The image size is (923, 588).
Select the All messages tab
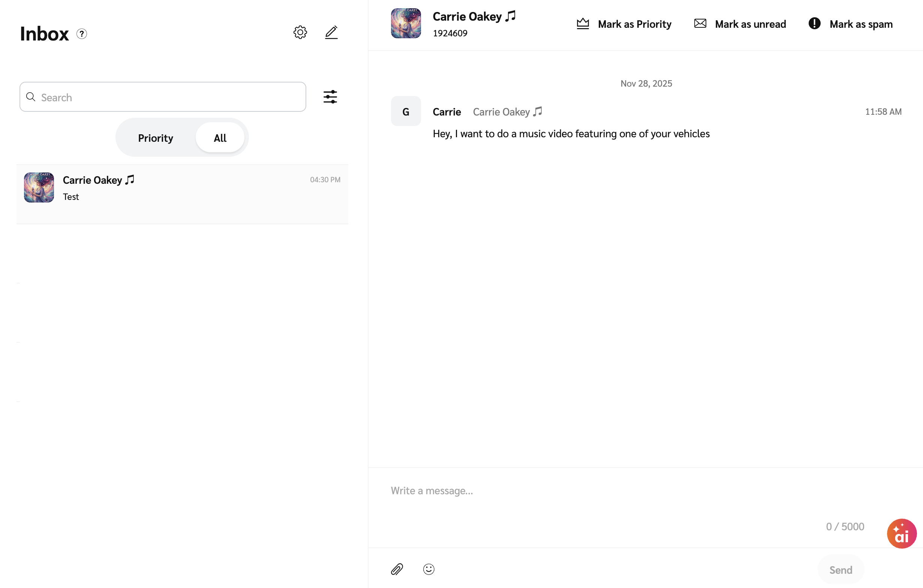pos(220,138)
